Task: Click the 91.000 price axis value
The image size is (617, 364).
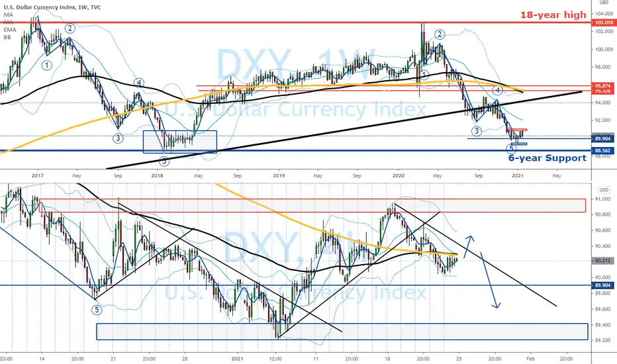Action: point(604,199)
